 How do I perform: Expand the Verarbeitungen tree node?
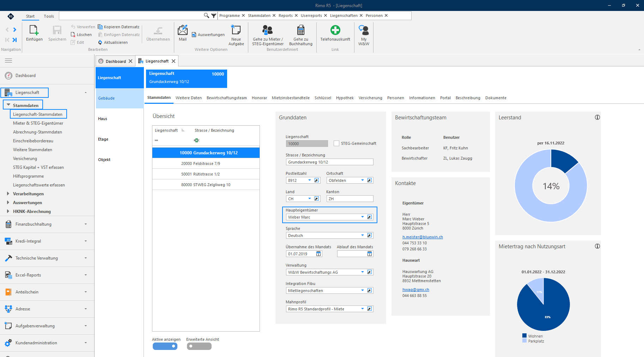pyautogui.click(x=8, y=194)
